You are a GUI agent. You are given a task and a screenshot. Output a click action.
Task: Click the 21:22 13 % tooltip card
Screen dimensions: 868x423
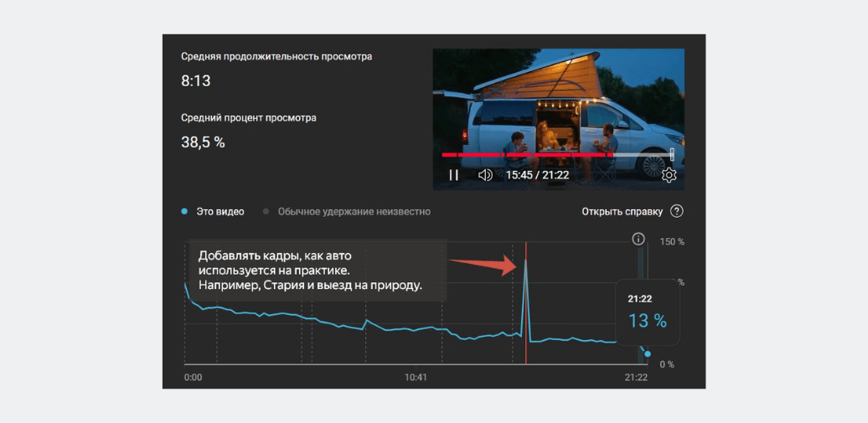647,312
